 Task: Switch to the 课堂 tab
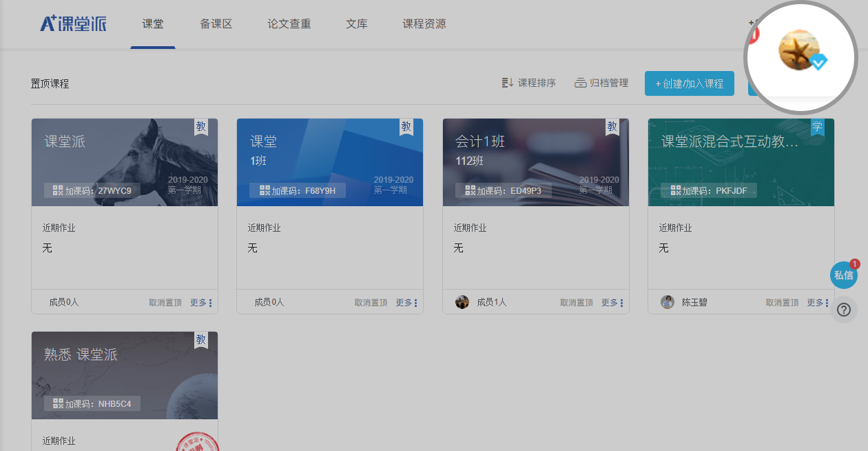(153, 24)
